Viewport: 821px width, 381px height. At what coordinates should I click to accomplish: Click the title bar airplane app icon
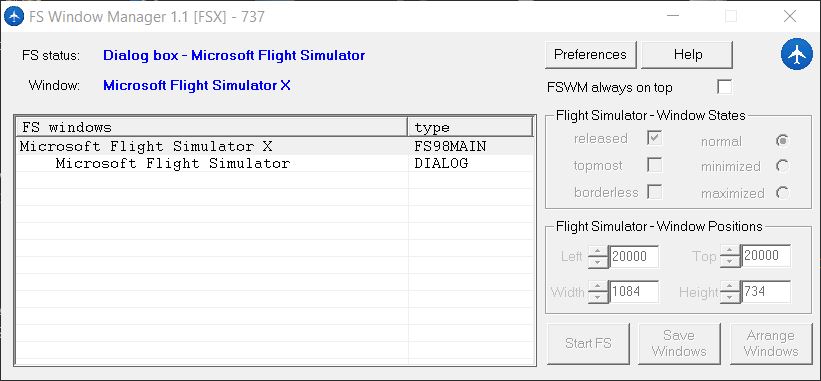coord(13,17)
